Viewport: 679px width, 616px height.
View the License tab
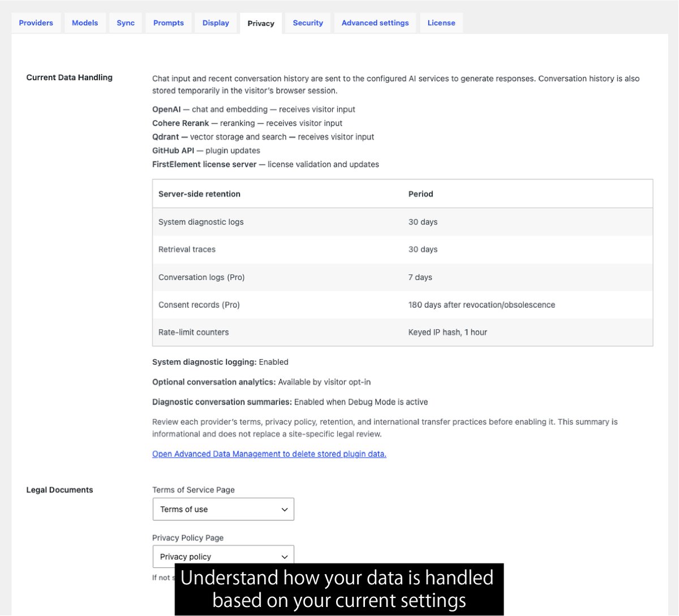click(x=441, y=23)
